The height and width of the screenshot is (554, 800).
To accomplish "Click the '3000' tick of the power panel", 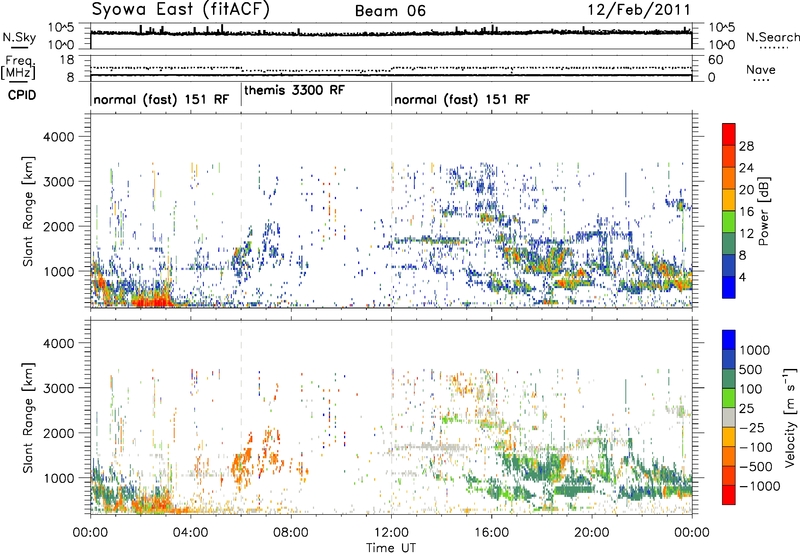I will click(x=58, y=182).
